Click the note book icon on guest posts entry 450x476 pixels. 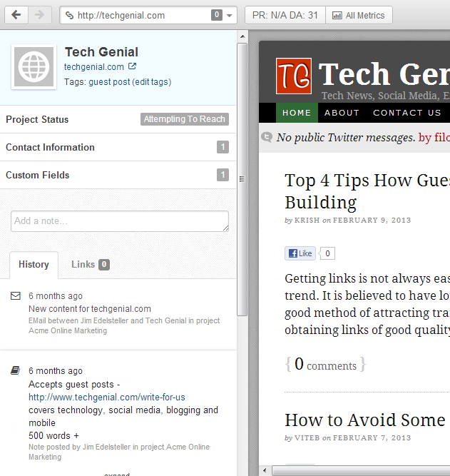coord(15,370)
